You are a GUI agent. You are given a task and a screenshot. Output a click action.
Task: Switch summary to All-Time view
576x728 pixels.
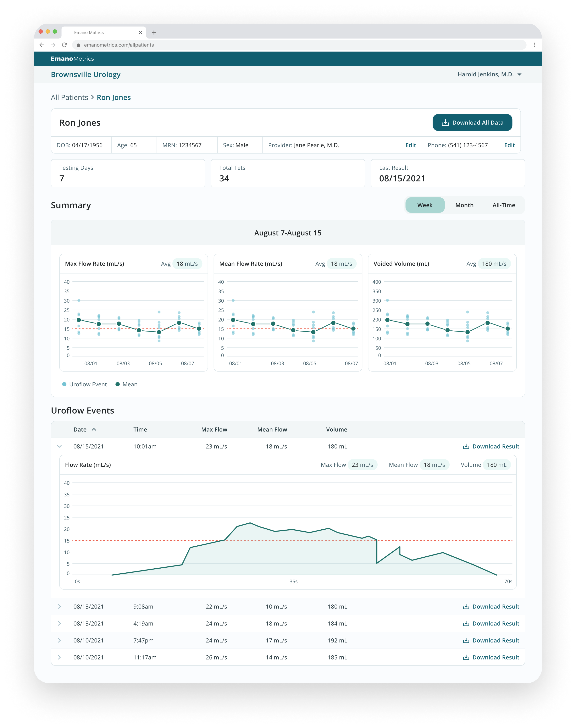[x=503, y=205]
